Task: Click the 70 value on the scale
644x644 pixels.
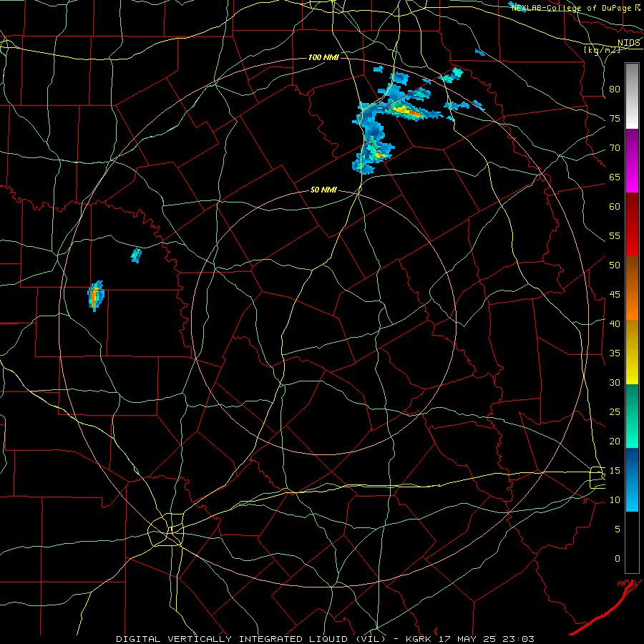Action: tap(615, 148)
